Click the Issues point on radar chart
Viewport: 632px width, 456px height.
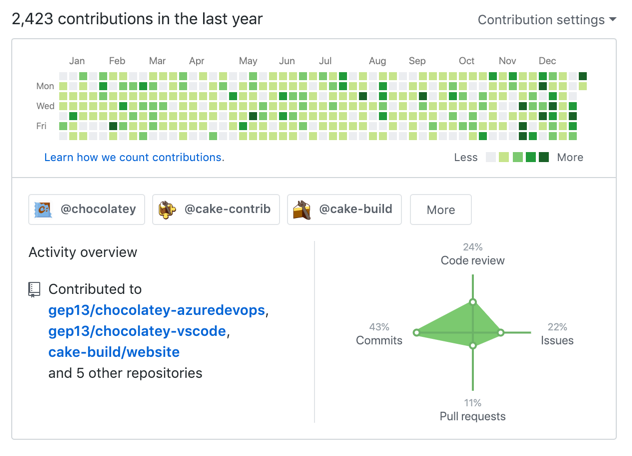coord(502,333)
